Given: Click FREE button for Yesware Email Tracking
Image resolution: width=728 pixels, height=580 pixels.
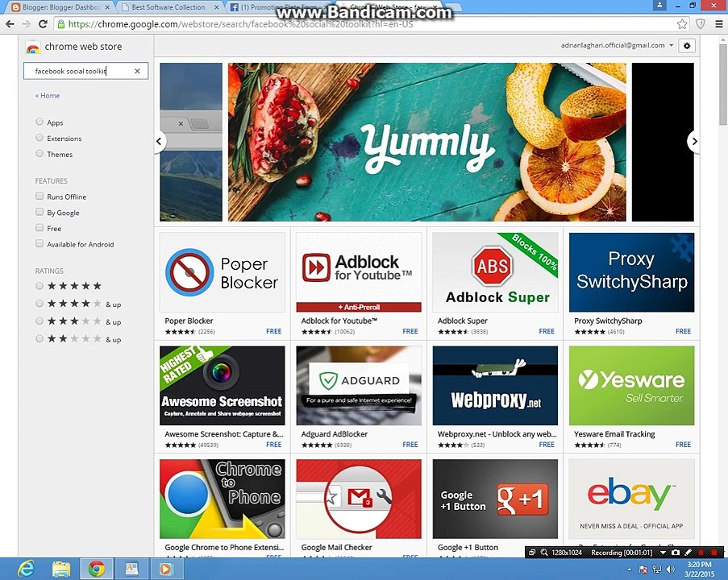Looking at the screenshot, I should click(683, 445).
